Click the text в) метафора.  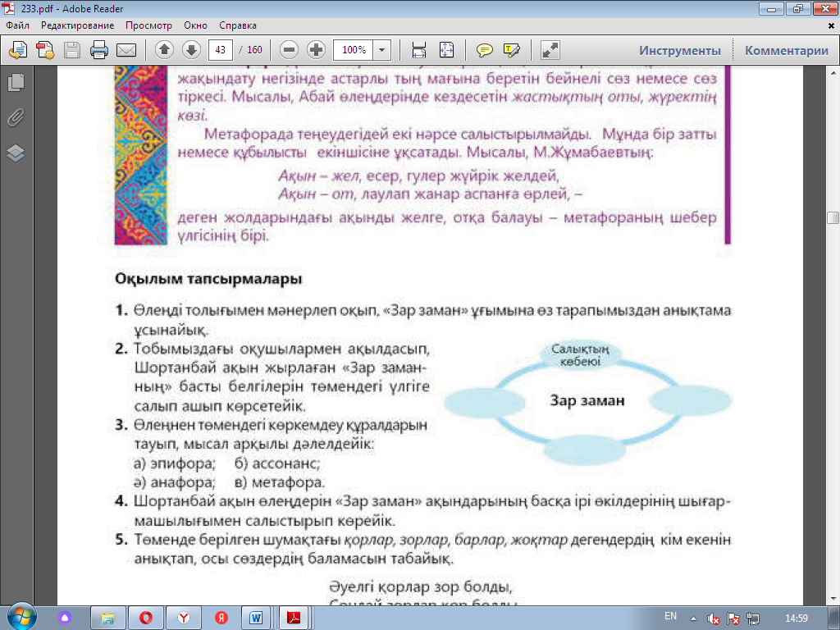pos(280,482)
